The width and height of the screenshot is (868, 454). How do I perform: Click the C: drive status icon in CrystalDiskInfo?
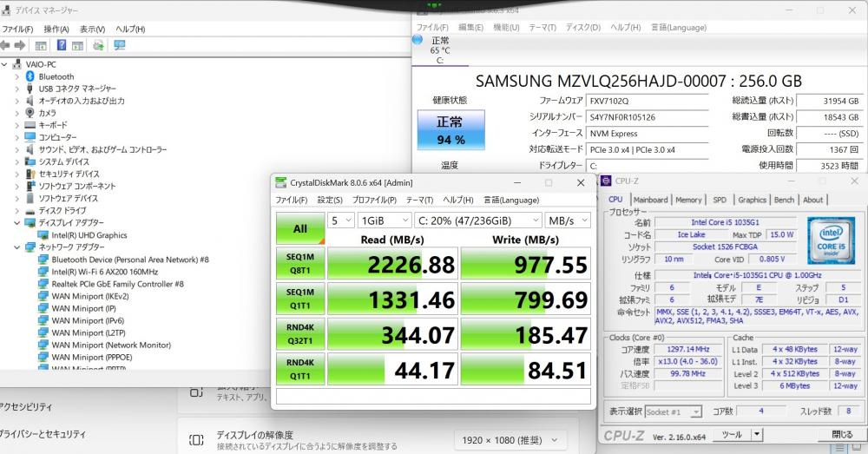(418, 40)
